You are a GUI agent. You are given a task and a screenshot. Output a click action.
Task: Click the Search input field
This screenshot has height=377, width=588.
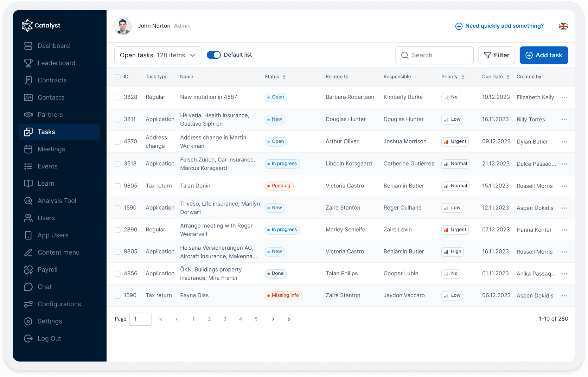pos(434,55)
